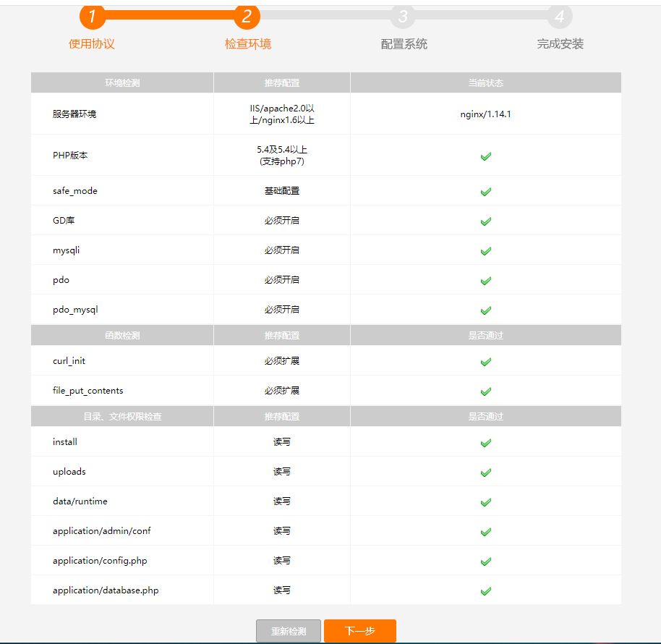The width and height of the screenshot is (661, 644).
Task: Click the green checkmark in the PHP版本 row
Action: click(x=486, y=156)
